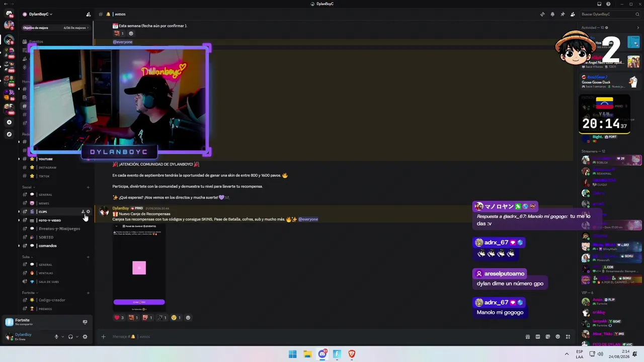The width and height of the screenshot is (644, 362).
Task: Toggle the heart reaction with count 3
Action: [x=119, y=318]
